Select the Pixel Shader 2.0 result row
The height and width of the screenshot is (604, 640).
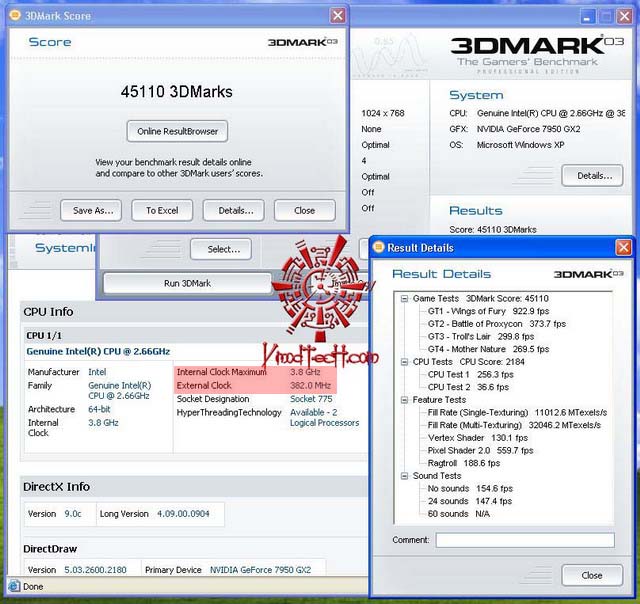[480, 451]
